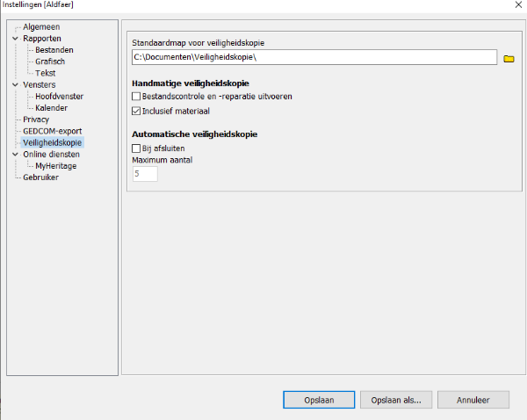Click the Standaardmap path input field
The height and width of the screenshot is (420, 527).
(312, 58)
